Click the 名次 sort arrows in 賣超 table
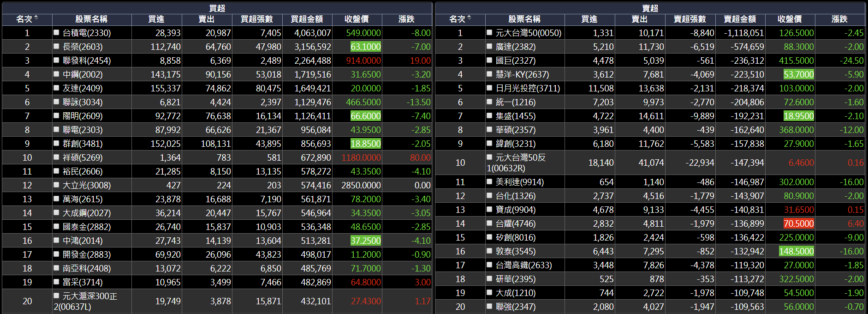868x314 pixels. [469, 18]
